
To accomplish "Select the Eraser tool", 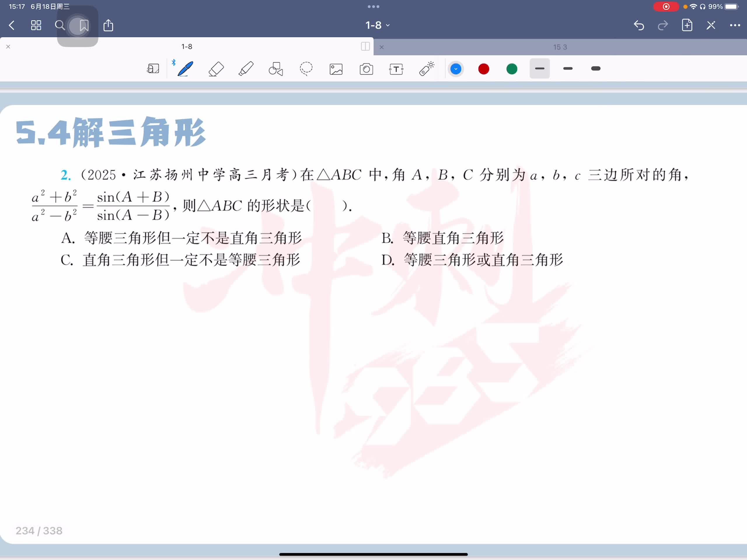I will [x=216, y=69].
